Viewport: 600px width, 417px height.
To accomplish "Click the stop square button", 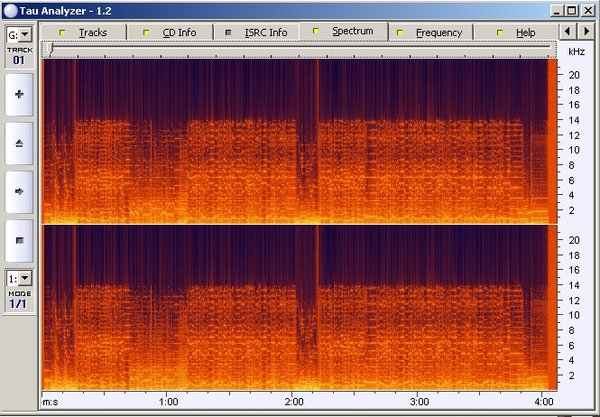I will pos(19,241).
